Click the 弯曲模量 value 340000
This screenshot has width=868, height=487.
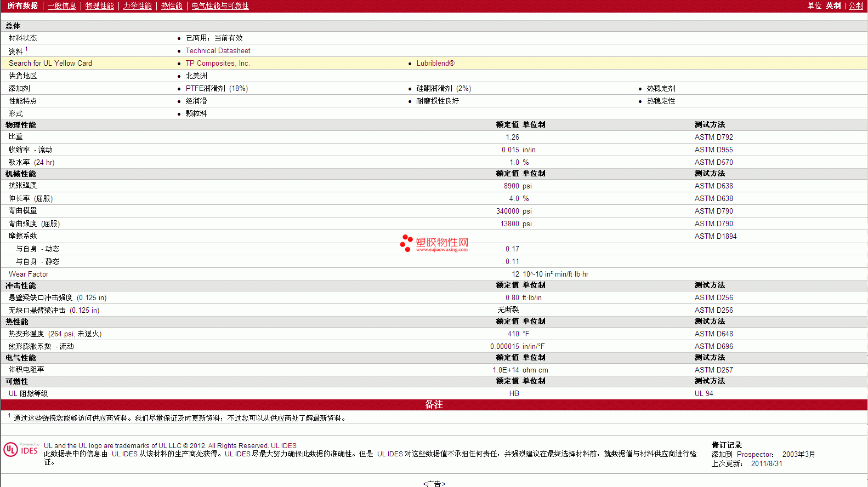[508, 211]
